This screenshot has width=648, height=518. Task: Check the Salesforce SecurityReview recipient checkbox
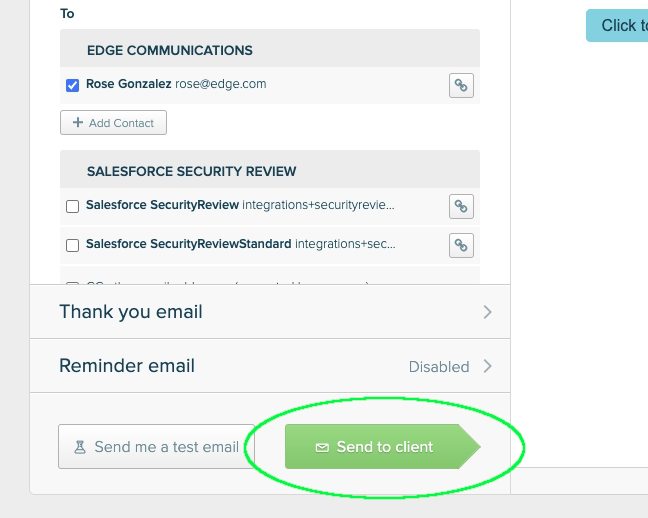pyautogui.click(x=72, y=206)
